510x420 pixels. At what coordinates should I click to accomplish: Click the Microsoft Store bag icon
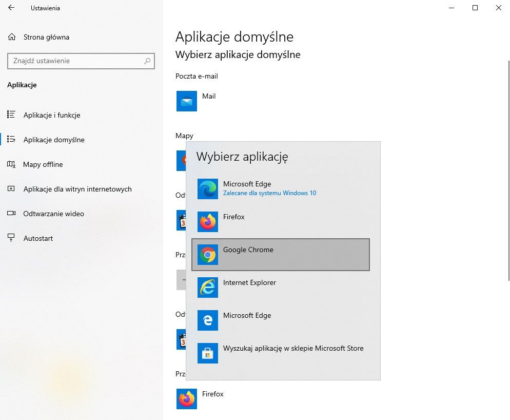(x=207, y=353)
